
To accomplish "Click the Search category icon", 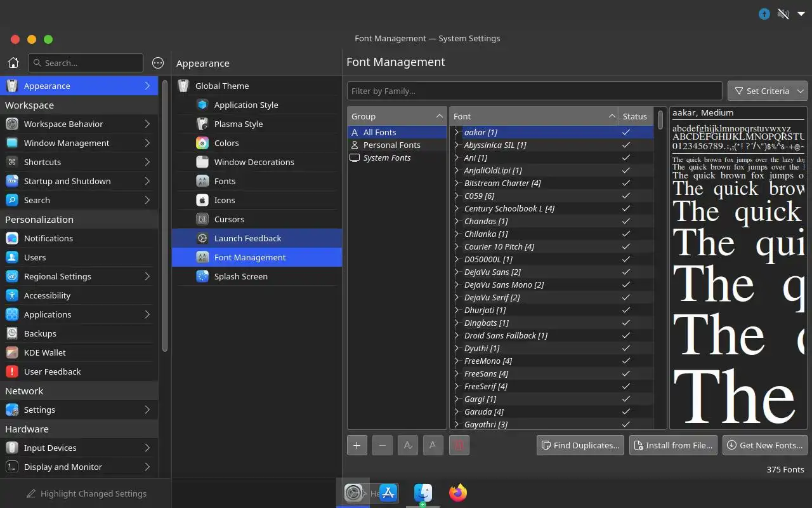I will pos(11,200).
